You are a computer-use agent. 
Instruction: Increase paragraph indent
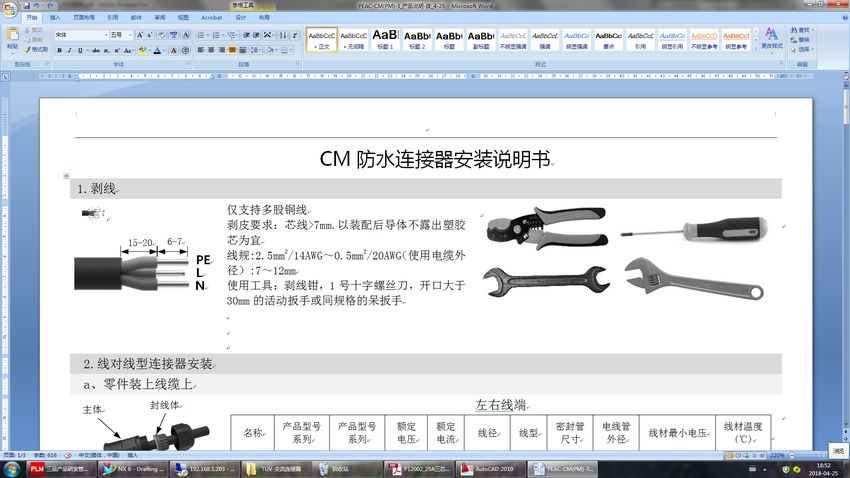(256, 35)
